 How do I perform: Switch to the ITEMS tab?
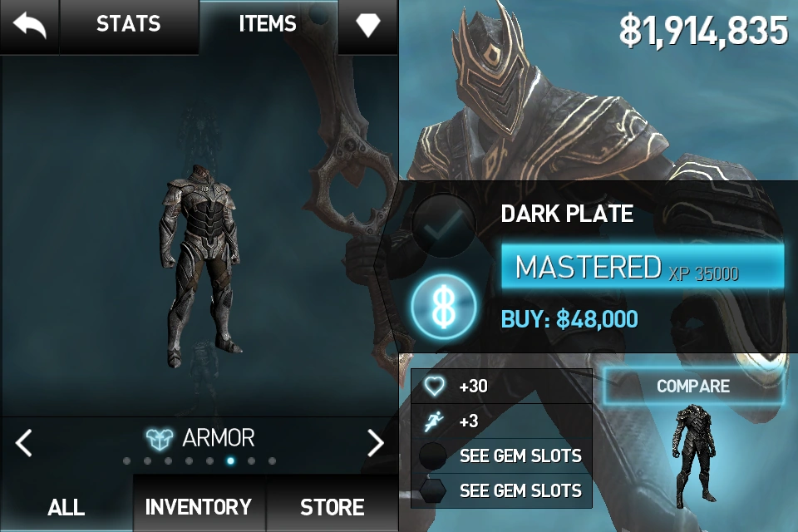(x=268, y=24)
